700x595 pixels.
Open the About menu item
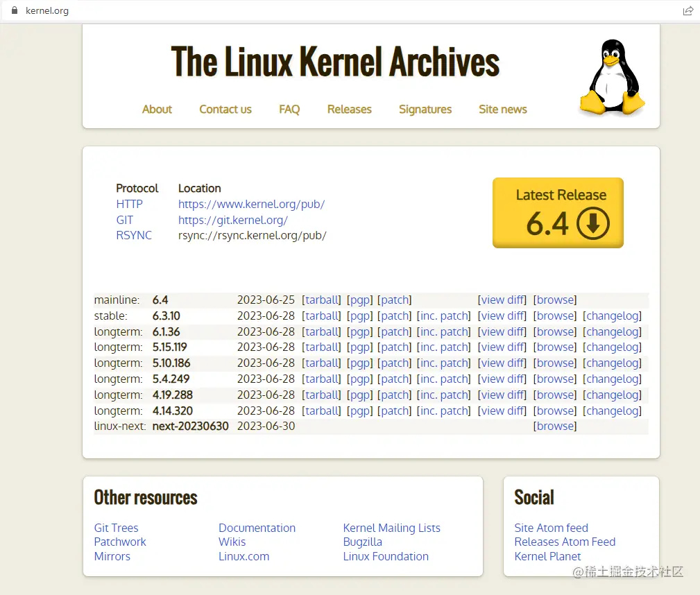click(157, 110)
